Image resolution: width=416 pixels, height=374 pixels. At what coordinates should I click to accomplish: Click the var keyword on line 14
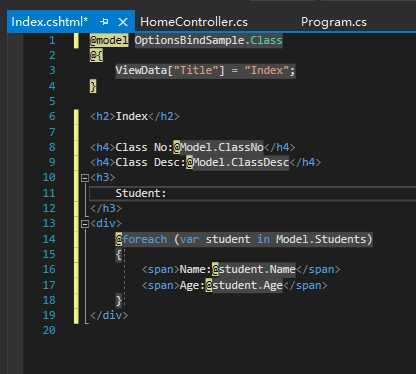point(190,239)
